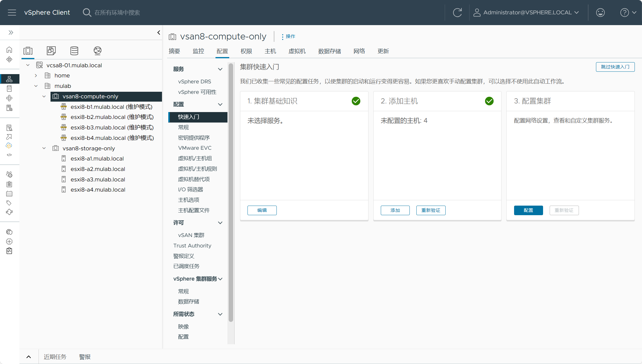The height and width of the screenshot is (364, 642).
Task: Switch to Networking inventory view
Action: click(x=97, y=51)
